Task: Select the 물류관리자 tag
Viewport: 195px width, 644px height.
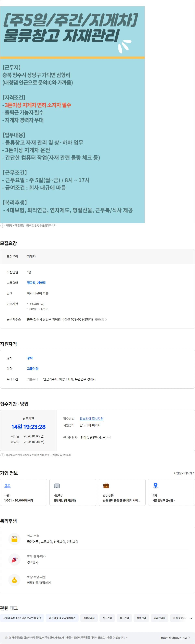Action: [x=89, y=618]
